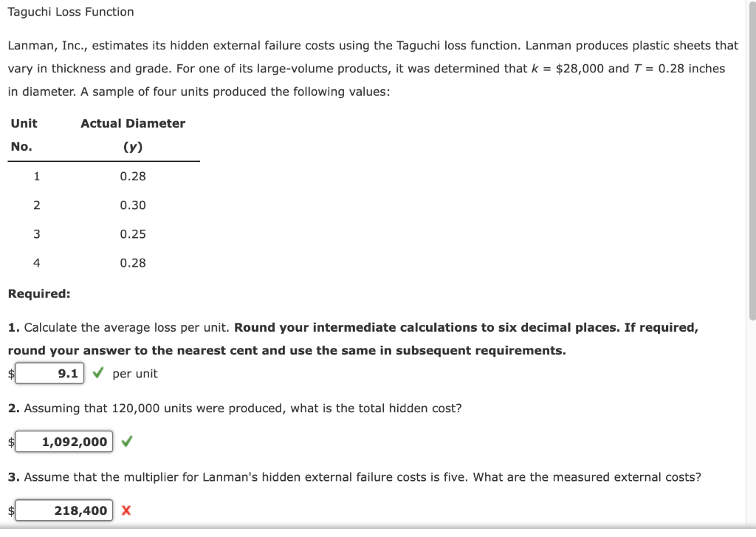Click the dollar sign before 1,092,000
This screenshot has height=537, width=756.
click(11, 442)
